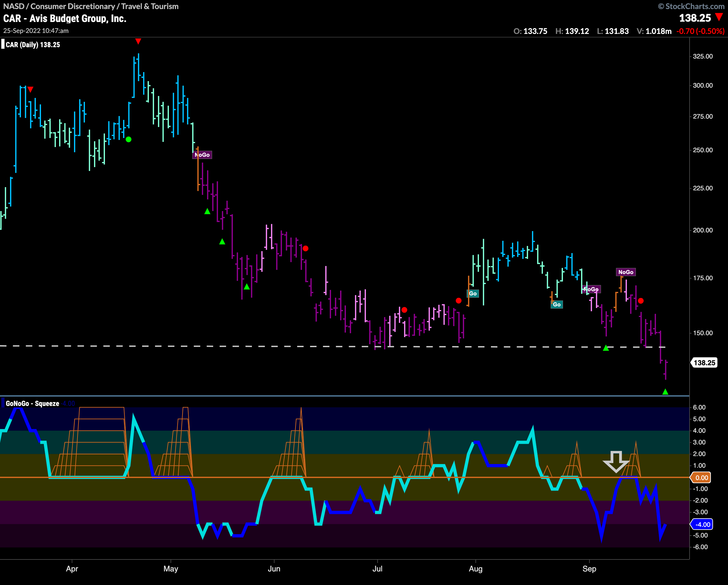Click the change value -0.70 (-0.50%)
728x585 pixels.
tap(700, 31)
